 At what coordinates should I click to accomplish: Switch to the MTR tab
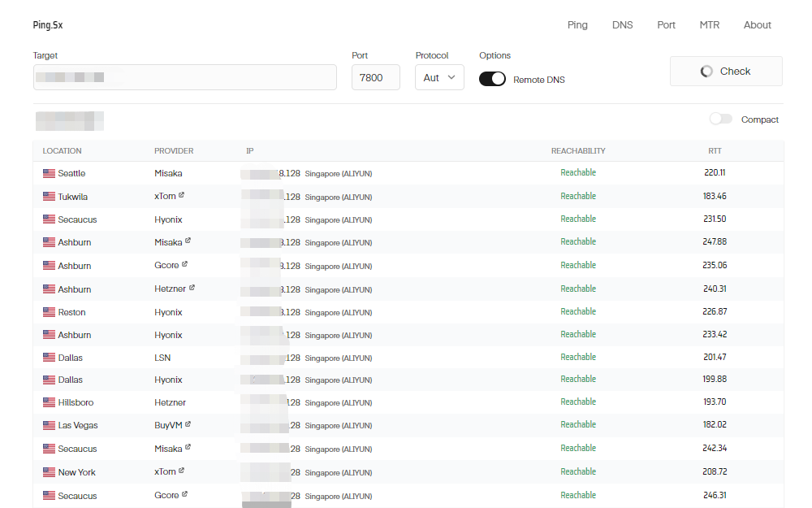coord(709,25)
